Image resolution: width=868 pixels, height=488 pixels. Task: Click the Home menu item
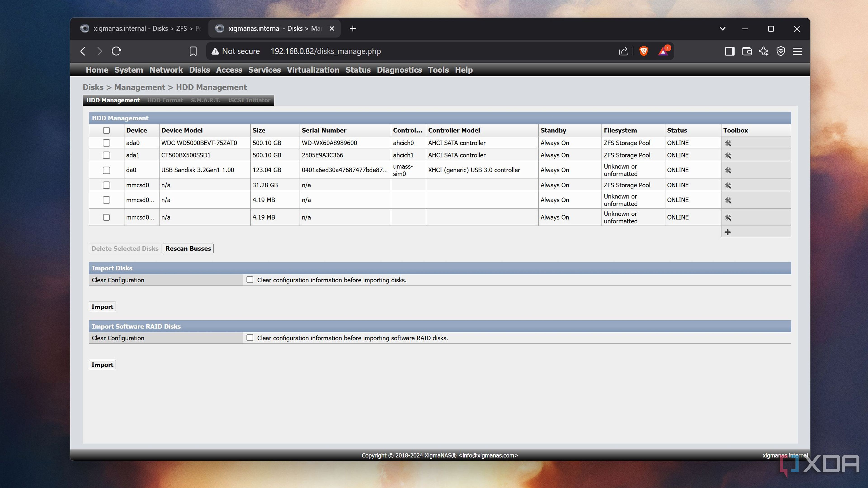[x=97, y=70]
